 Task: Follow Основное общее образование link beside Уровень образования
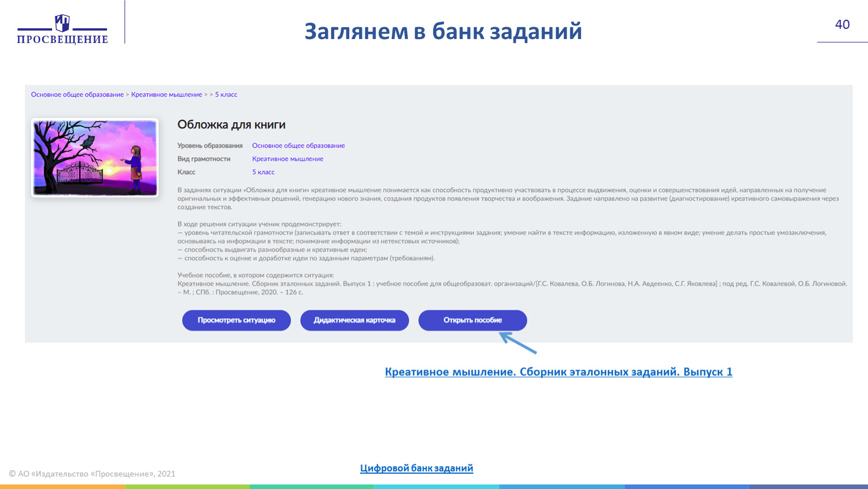click(298, 145)
